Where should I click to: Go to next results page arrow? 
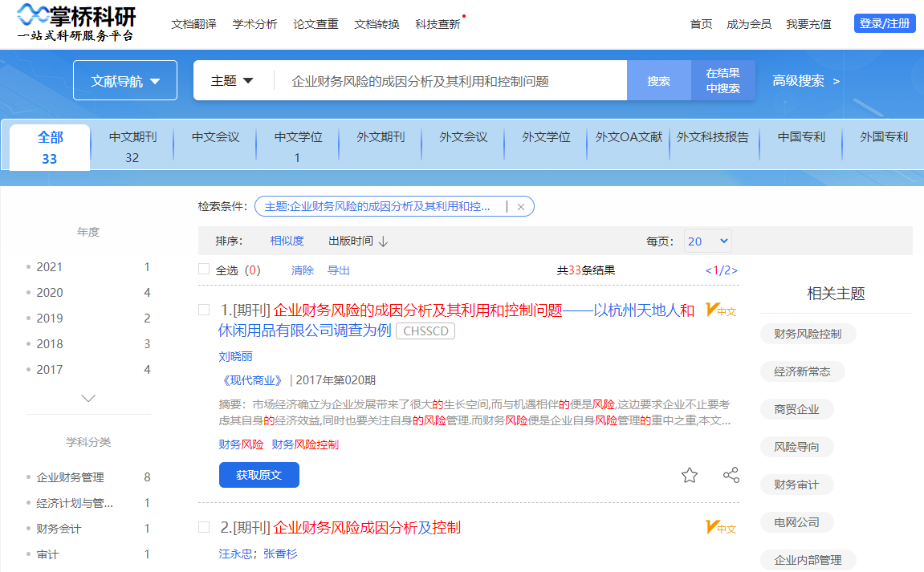click(735, 270)
